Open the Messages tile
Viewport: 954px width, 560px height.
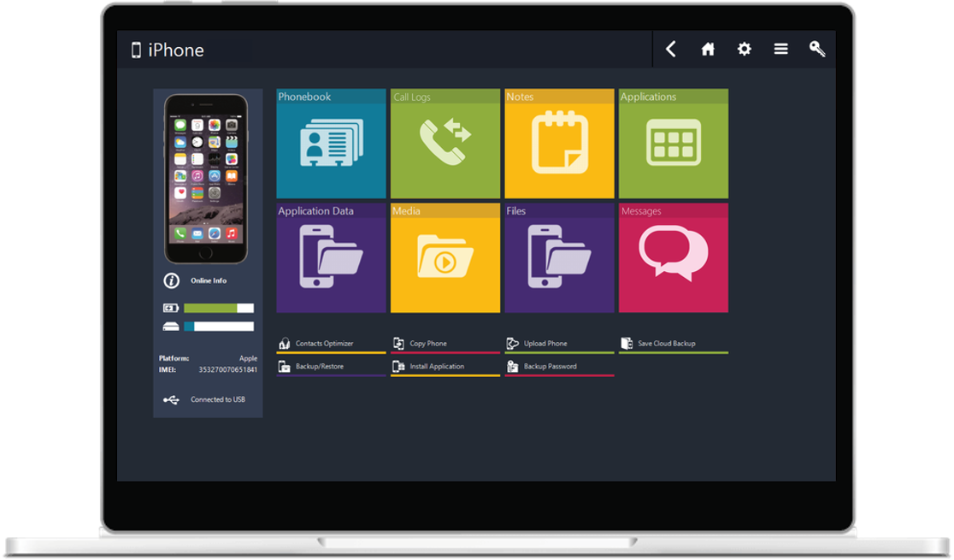pos(673,256)
